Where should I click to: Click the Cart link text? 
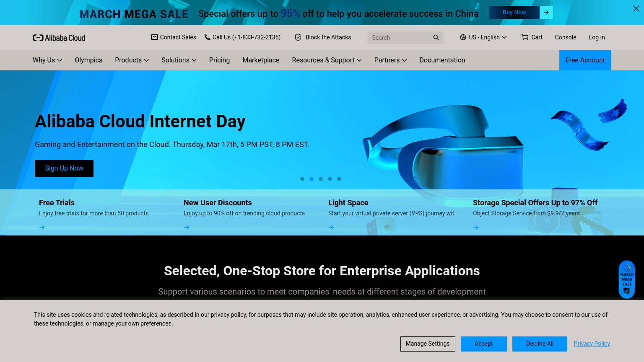[x=537, y=37]
